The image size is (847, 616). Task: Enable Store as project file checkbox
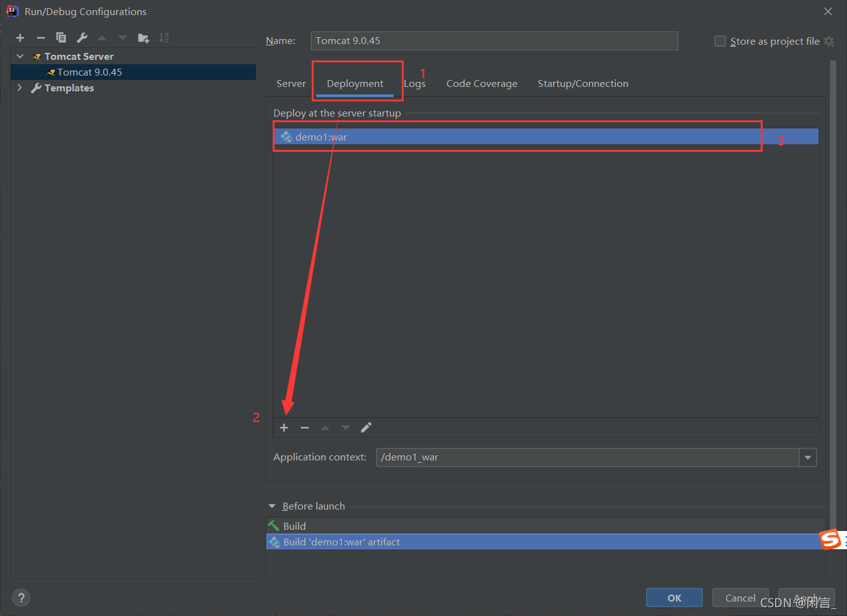(x=720, y=41)
